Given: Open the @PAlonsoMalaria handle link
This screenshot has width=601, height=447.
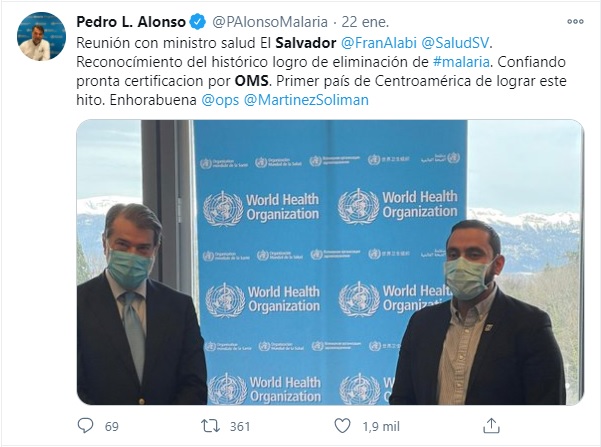Looking at the screenshot, I should tap(270, 22).
